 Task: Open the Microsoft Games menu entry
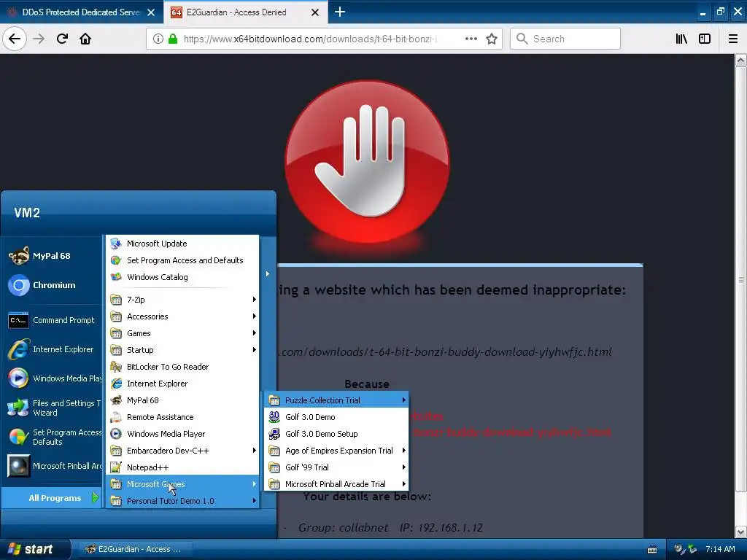[x=183, y=484]
